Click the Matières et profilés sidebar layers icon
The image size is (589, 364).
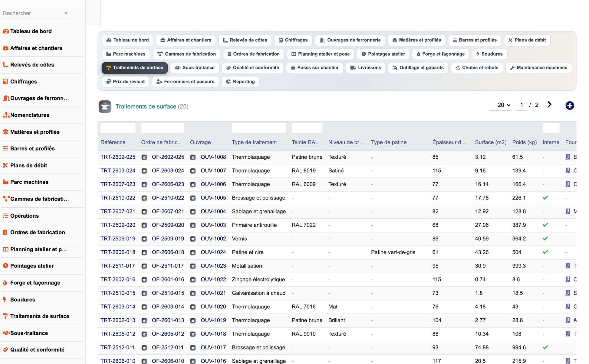[x=6, y=132]
